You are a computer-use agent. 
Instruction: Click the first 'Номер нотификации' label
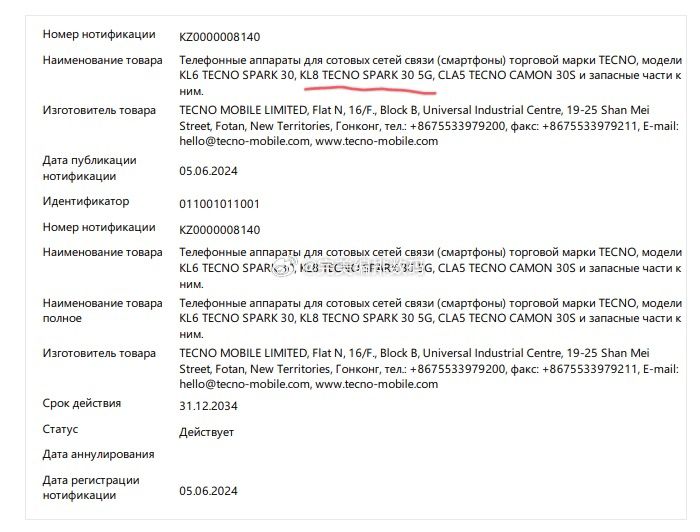99,34
